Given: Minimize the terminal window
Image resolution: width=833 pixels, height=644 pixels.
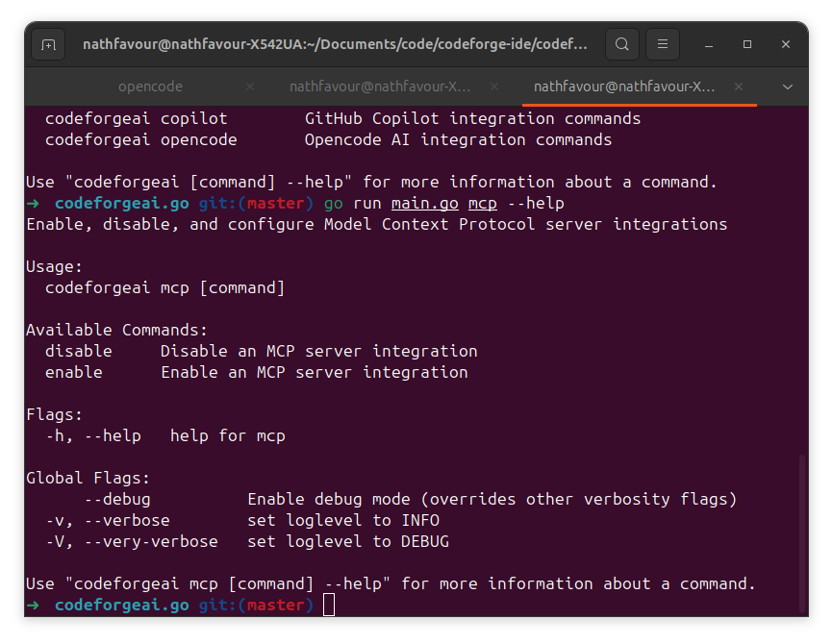Looking at the screenshot, I should tap(709, 44).
